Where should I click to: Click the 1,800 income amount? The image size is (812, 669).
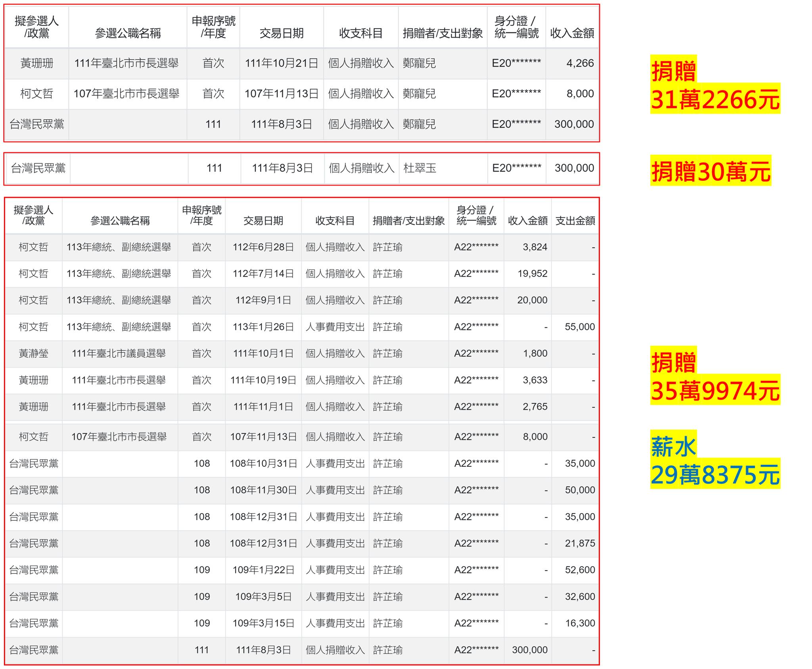click(x=535, y=353)
